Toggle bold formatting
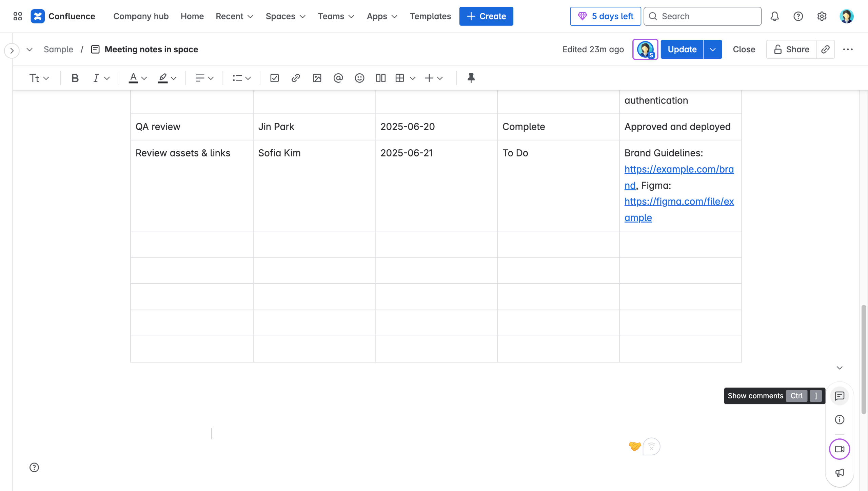 point(75,78)
